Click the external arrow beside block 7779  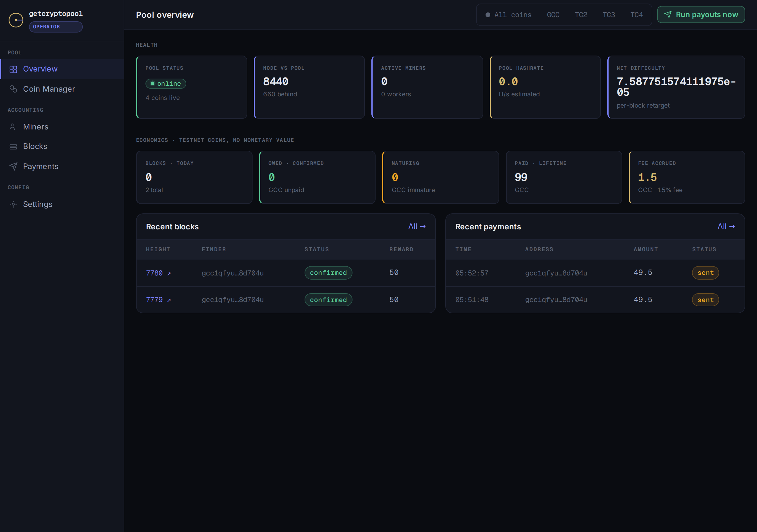pyautogui.click(x=169, y=300)
